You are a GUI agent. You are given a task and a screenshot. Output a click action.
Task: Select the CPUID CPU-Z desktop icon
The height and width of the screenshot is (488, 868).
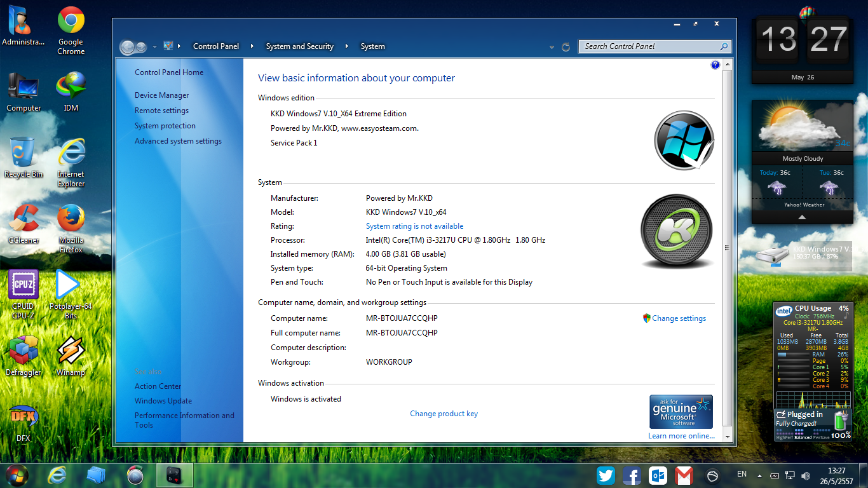[x=24, y=294]
